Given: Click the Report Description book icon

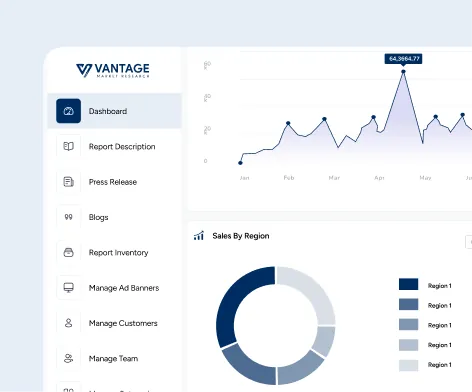Looking at the screenshot, I should (x=68, y=146).
